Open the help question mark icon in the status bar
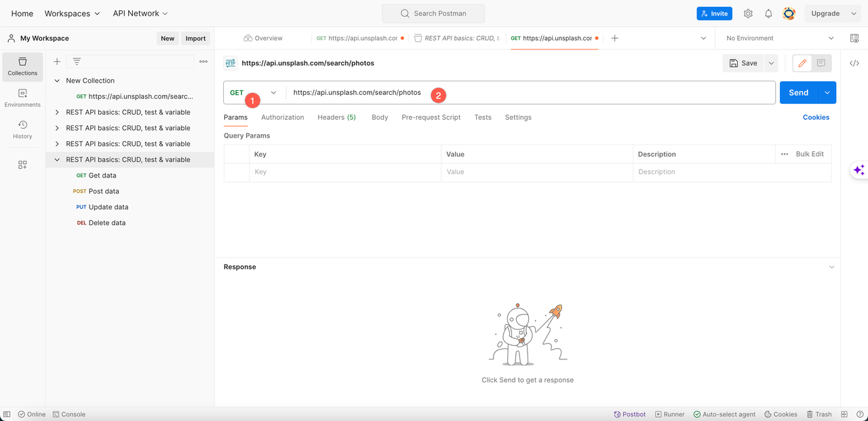868x421 pixels. click(x=859, y=414)
